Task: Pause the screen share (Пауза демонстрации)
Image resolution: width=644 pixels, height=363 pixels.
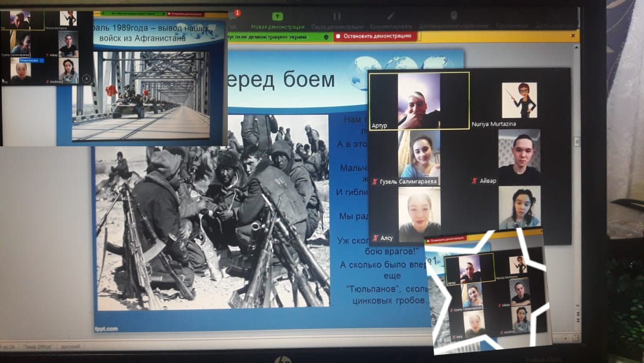Action: click(337, 17)
